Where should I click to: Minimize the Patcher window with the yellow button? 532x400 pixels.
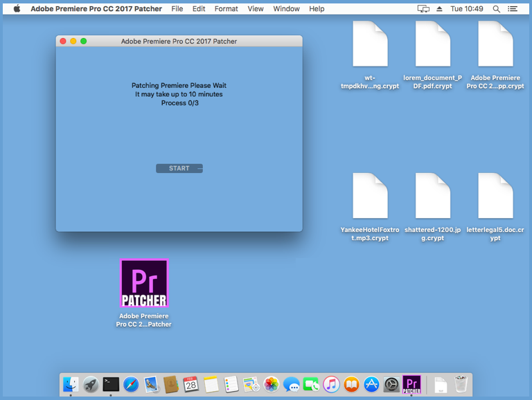[73, 41]
